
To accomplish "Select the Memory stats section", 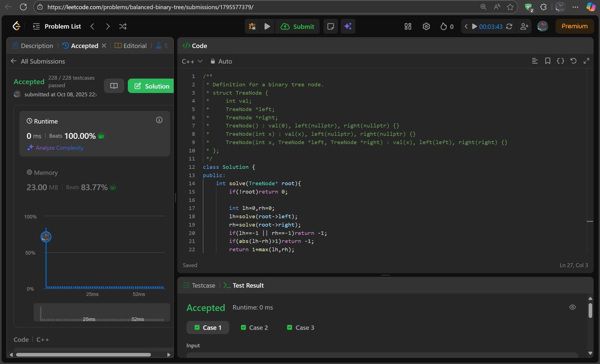I will (94, 180).
